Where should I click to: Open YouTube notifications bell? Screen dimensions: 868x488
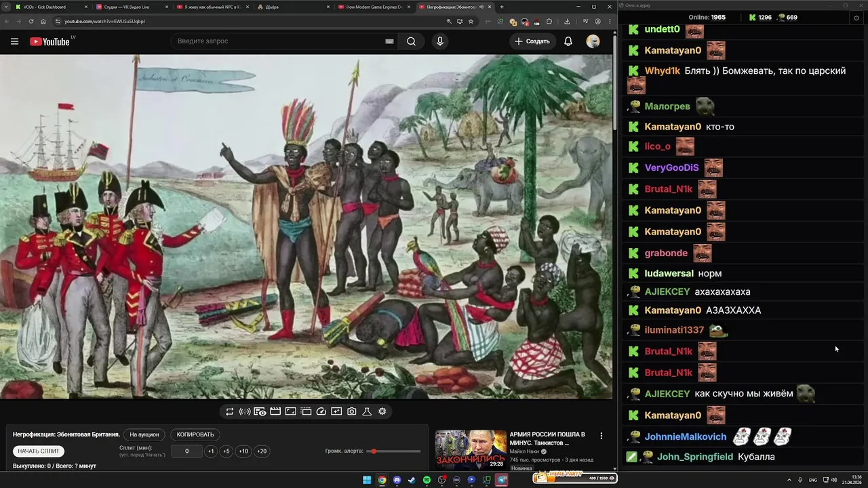coord(568,41)
